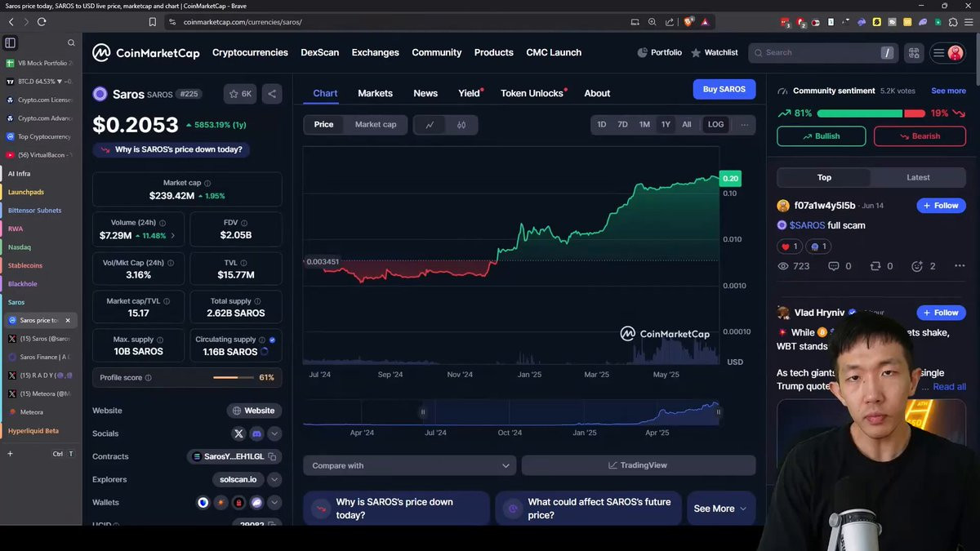The width and height of the screenshot is (980, 551).
Task: Open the Token Unlocks tab
Action: 532,93
